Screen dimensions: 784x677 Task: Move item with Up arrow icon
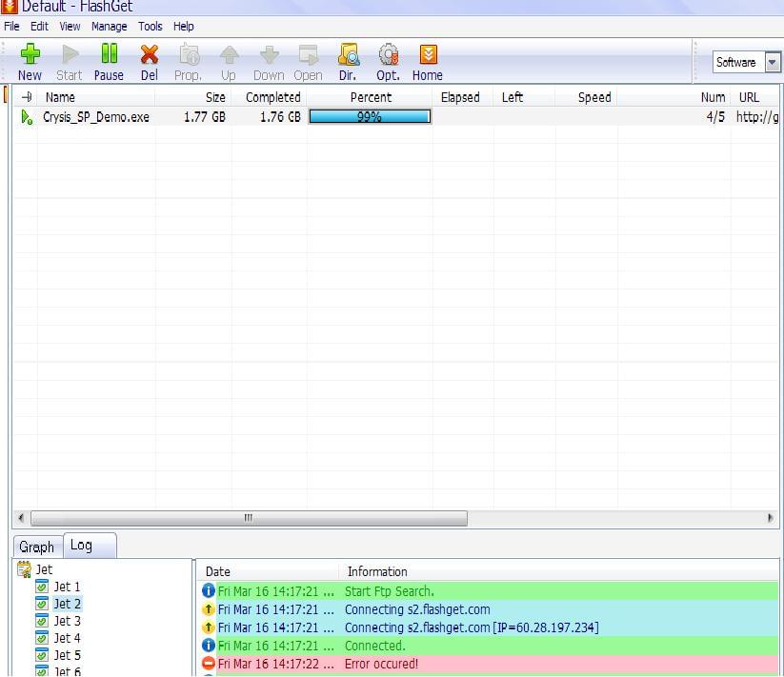point(229,54)
